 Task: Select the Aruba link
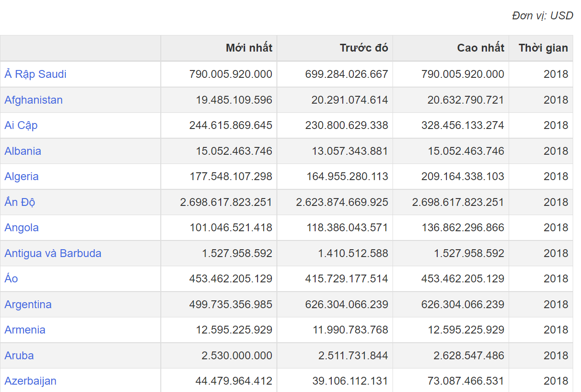[19, 356]
